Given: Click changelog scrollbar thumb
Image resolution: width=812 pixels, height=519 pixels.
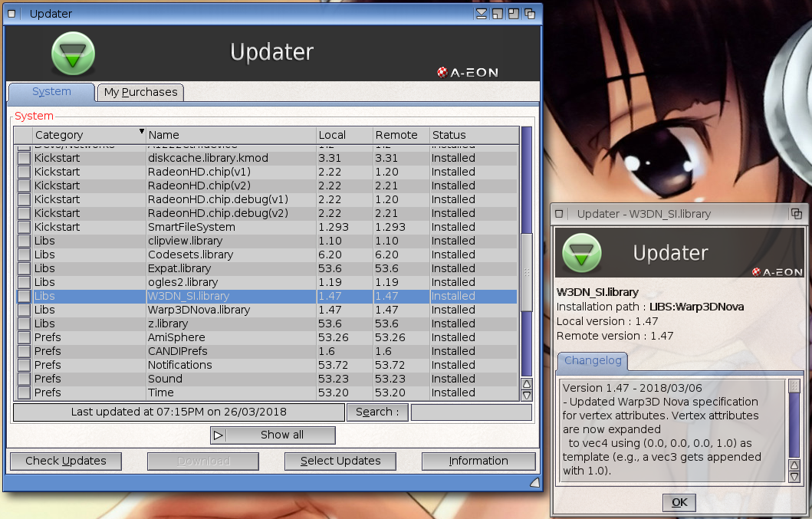Looking at the screenshot, I should 794,387.
